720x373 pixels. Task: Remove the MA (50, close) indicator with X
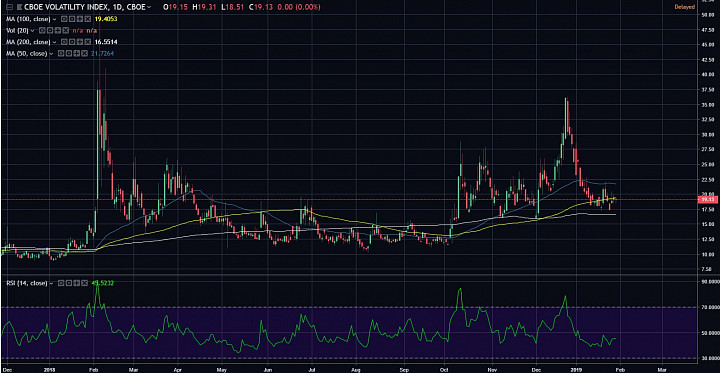(x=84, y=54)
